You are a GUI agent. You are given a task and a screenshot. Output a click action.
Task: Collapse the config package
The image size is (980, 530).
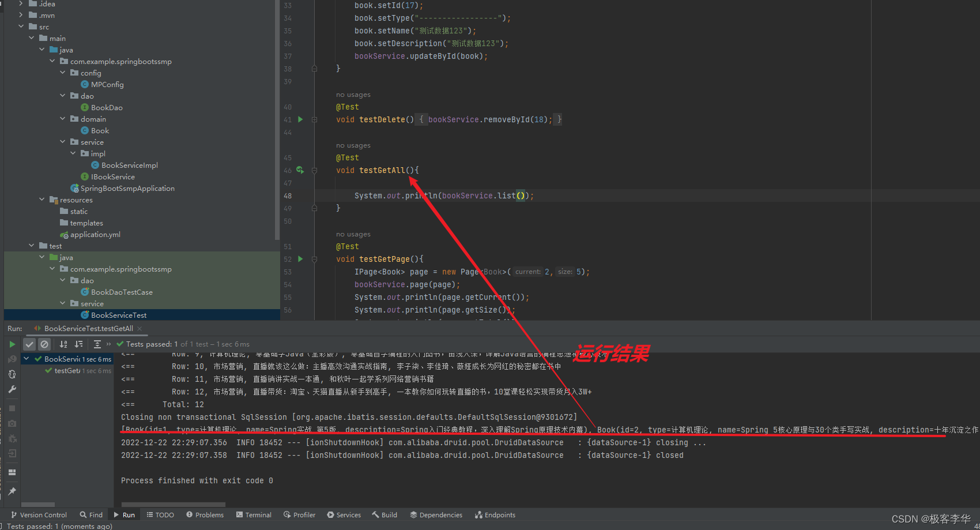pos(63,73)
